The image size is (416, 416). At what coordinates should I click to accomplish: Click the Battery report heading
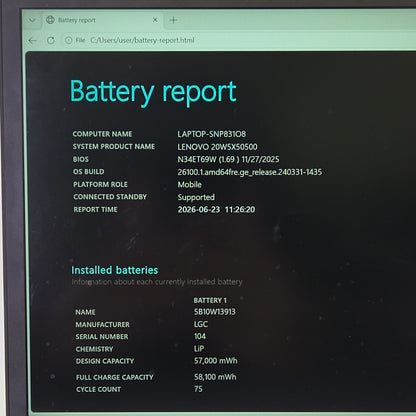(153, 91)
